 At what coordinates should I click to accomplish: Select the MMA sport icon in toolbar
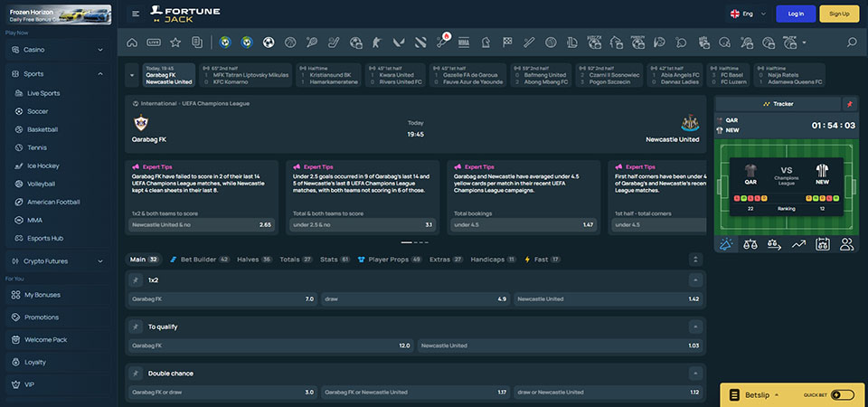(463, 43)
